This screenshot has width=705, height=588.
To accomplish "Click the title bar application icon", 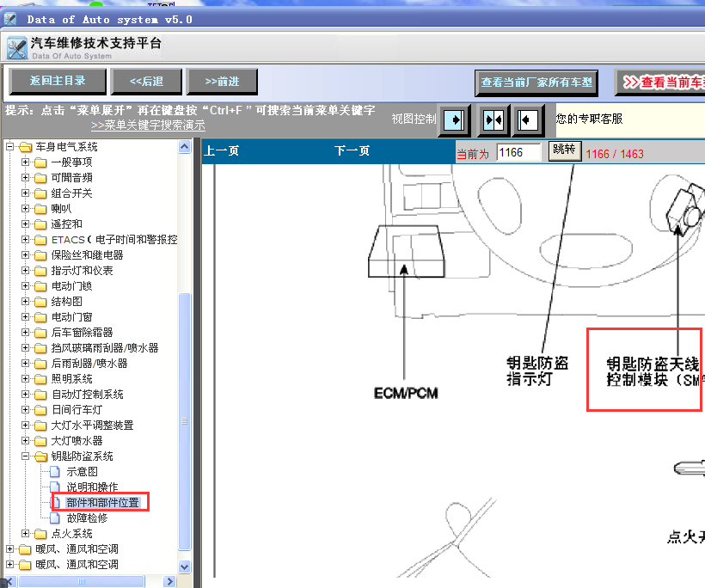I will 10,19.
